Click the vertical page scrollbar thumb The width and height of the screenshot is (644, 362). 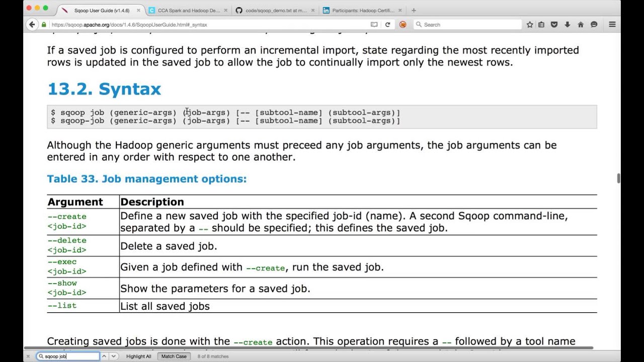pos(618,178)
